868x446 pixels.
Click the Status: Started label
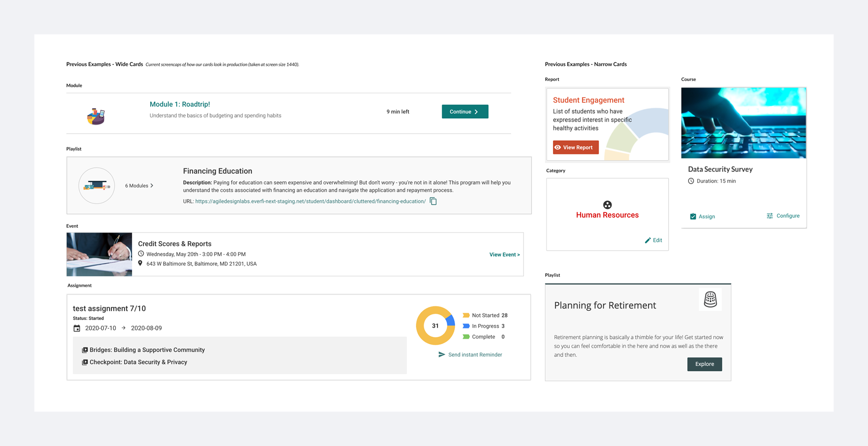point(88,318)
